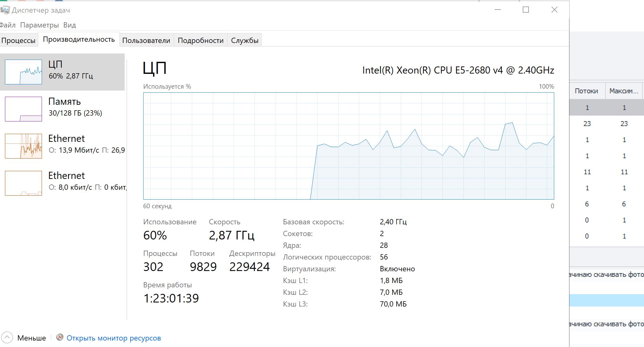Select the ЦП mini graph thumbnail
The image size is (644, 347).
[x=23, y=72]
